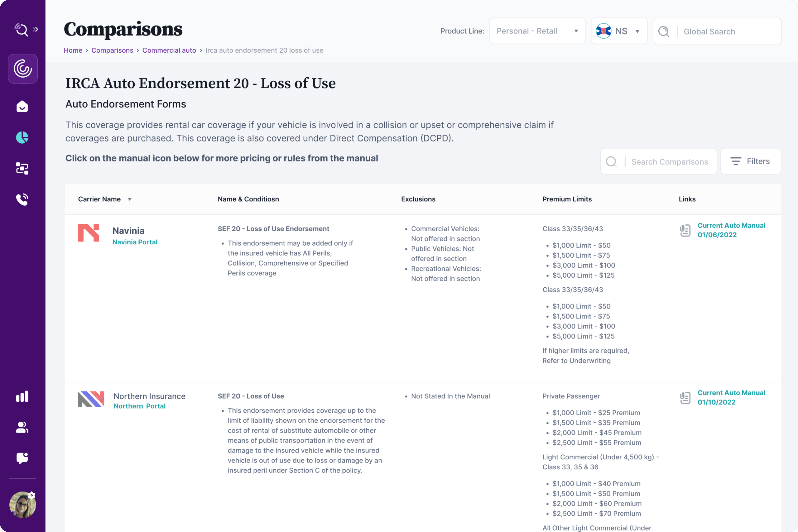
Task: Open the chat messages sidebar icon
Action: (x=22, y=458)
